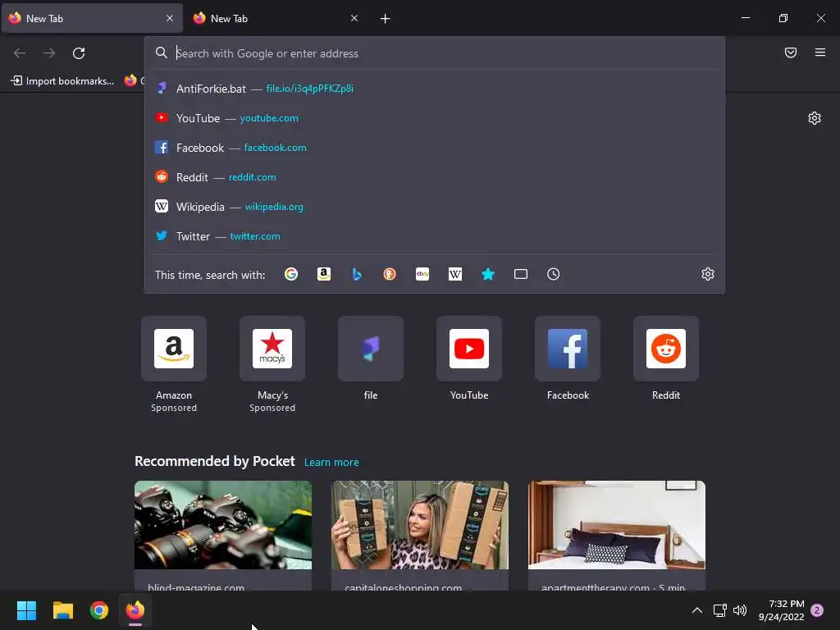840x630 pixels.
Task: Search this time with Wikipedia icon
Action: 454,274
